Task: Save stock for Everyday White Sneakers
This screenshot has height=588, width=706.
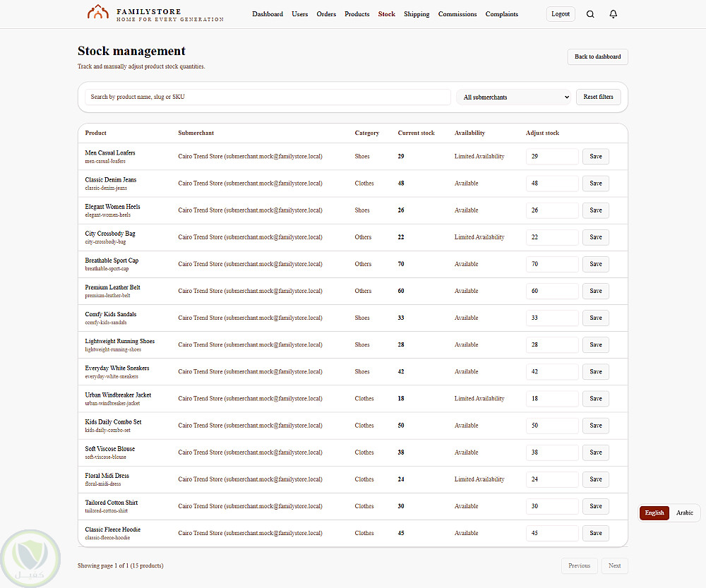Action: 596,371
